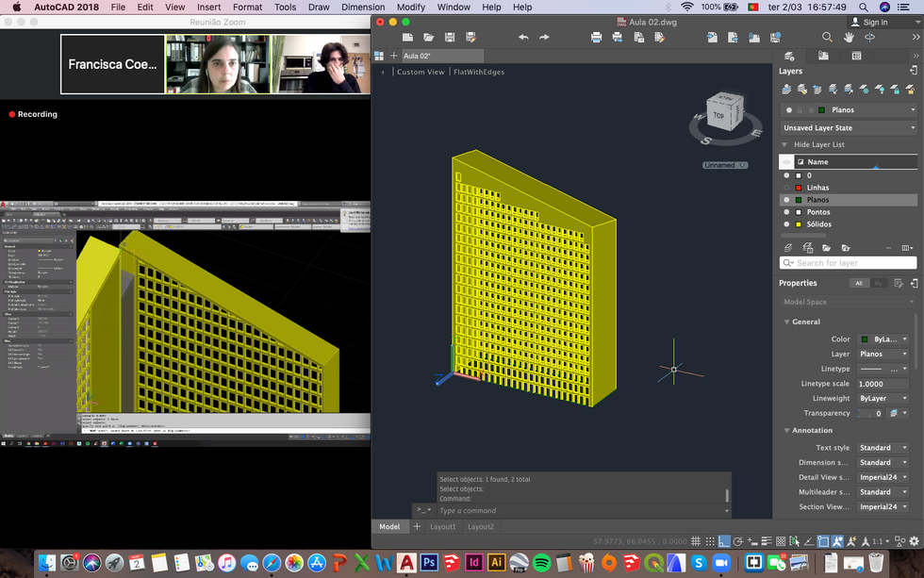The image size is (924, 578).
Task: Select the Pan hand tool
Action: point(849,37)
